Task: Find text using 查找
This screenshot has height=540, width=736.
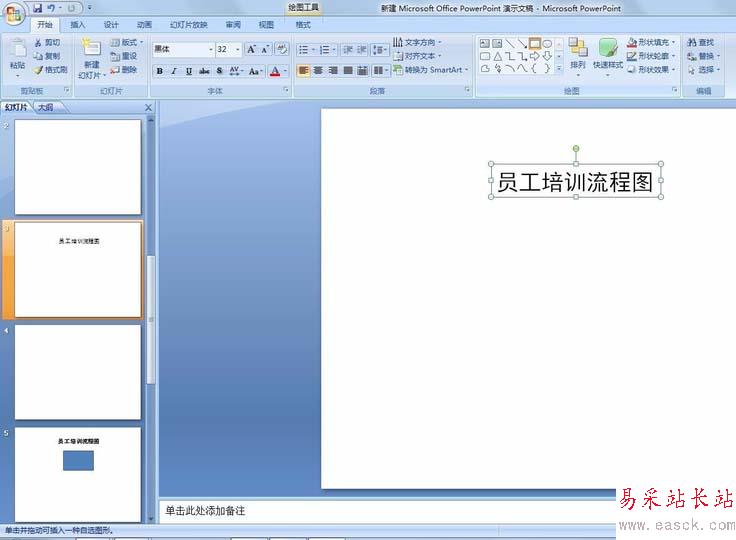Action: coord(701,43)
